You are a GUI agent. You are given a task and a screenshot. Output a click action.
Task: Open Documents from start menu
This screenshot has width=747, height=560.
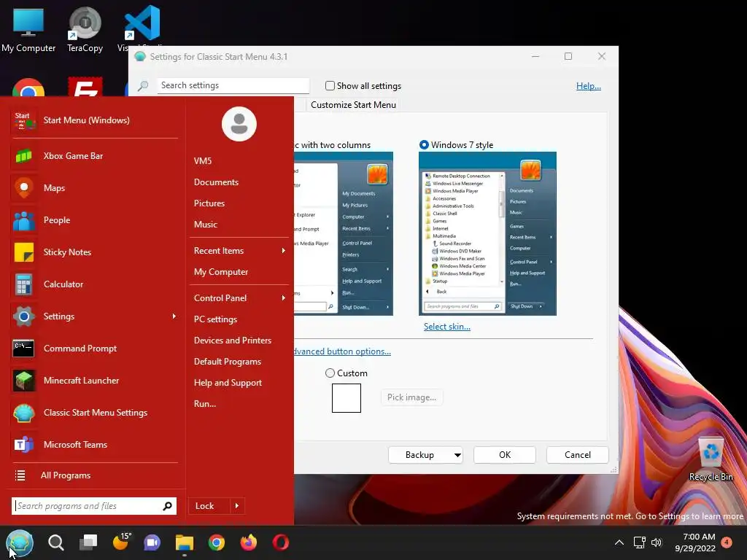(x=216, y=182)
